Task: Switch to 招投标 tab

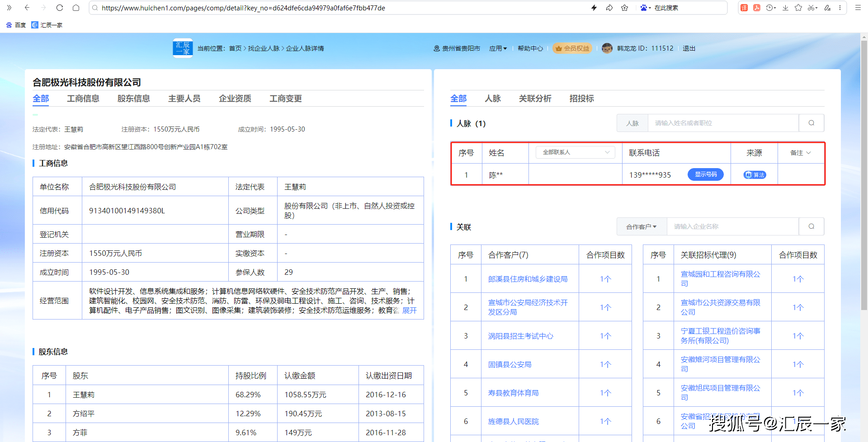Action: 582,99
